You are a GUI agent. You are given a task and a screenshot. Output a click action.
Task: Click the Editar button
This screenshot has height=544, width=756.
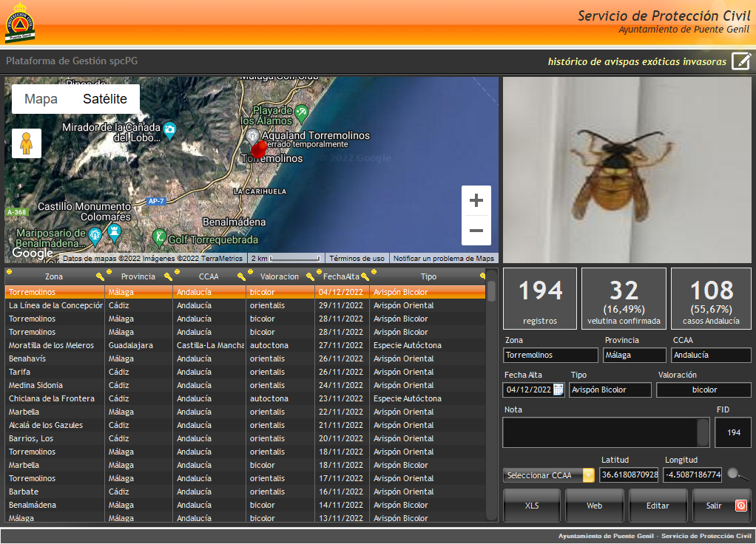coord(658,506)
